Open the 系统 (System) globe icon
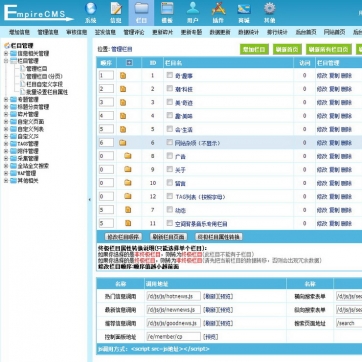Image resolution: width=362 pixels, height=362 pixels. (x=90, y=9)
